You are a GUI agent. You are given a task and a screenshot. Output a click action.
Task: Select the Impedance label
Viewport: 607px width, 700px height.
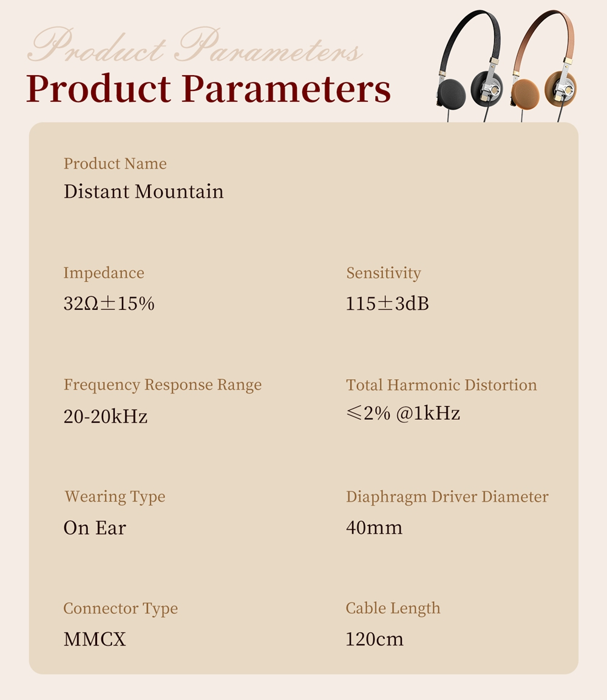(104, 273)
